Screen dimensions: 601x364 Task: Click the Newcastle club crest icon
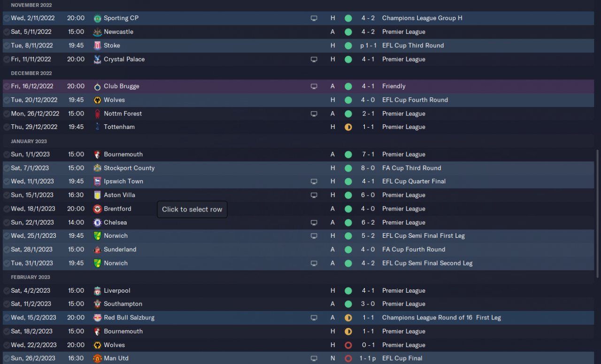97,32
